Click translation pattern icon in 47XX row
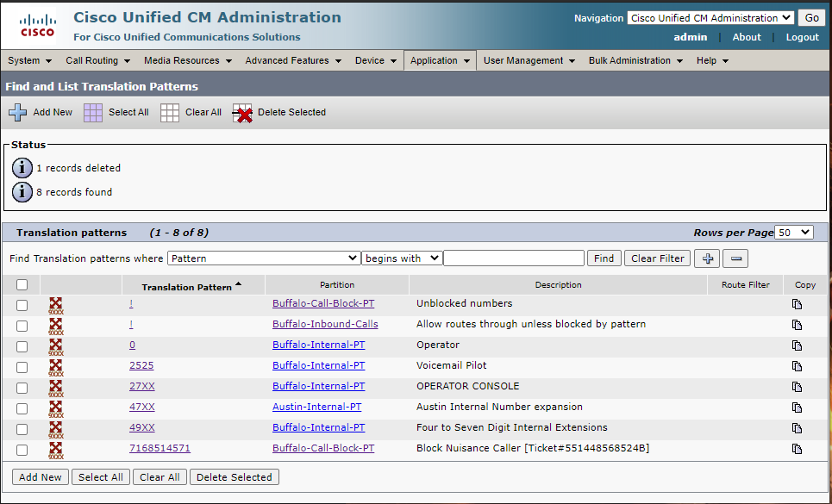Image resolution: width=832 pixels, height=504 pixels. coord(56,408)
